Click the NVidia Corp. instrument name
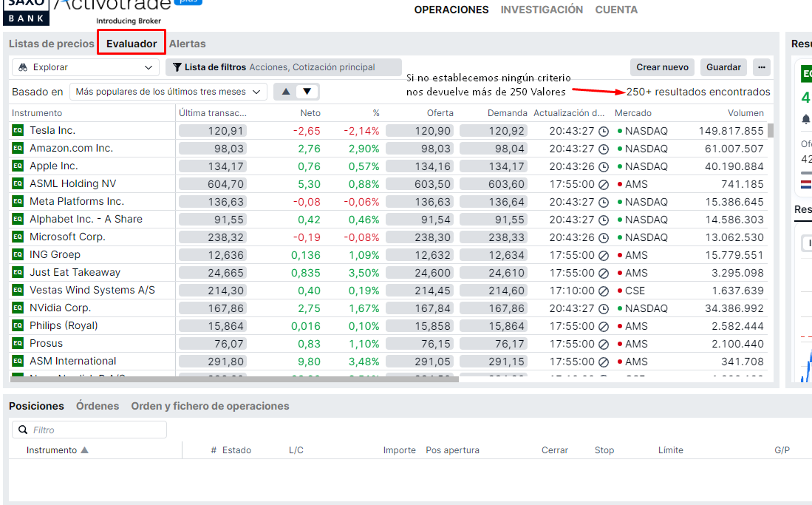Image resolution: width=812 pixels, height=505 pixels. [60, 308]
